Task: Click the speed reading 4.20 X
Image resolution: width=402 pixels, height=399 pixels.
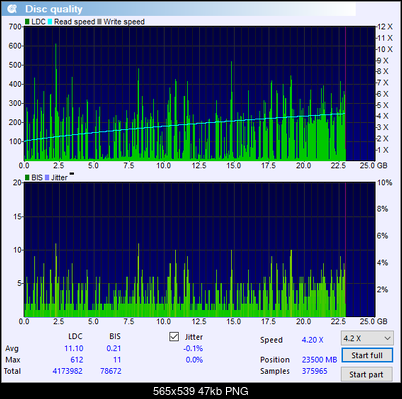Action: coord(312,340)
